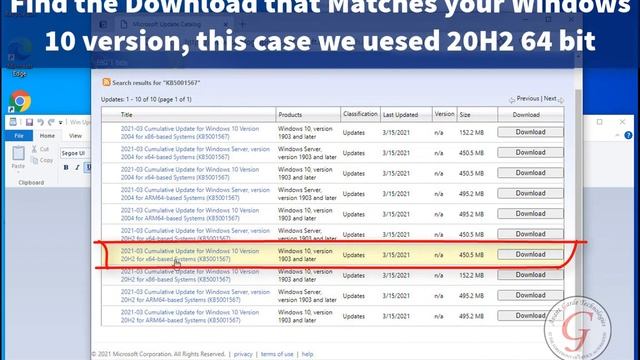This screenshot has width=640, height=360.
Task: Open title link Windows 10 Version 2004 x64-based
Action: pyautogui.click(x=190, y=173)
